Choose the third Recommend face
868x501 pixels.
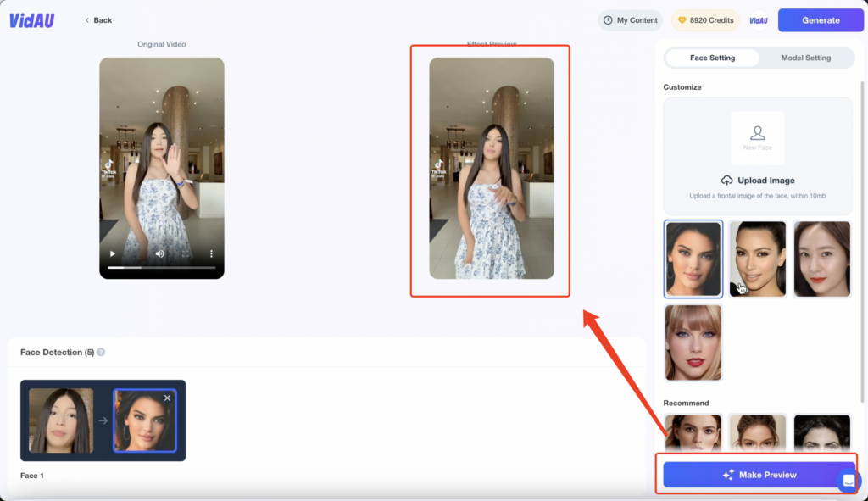coord(821,433)
